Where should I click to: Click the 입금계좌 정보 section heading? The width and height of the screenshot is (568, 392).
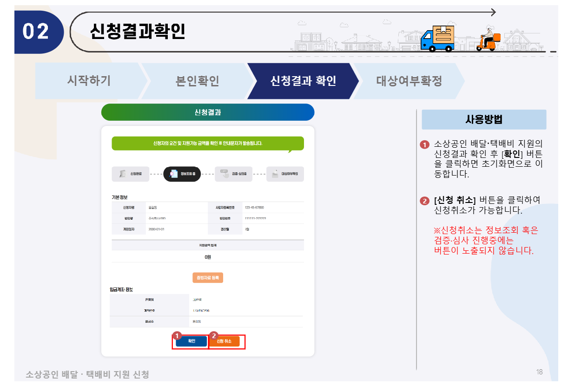(121, 289)
